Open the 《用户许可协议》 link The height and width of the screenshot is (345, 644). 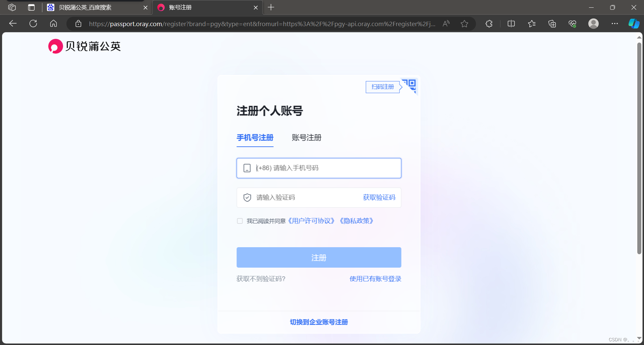click(x=311, y=221)
